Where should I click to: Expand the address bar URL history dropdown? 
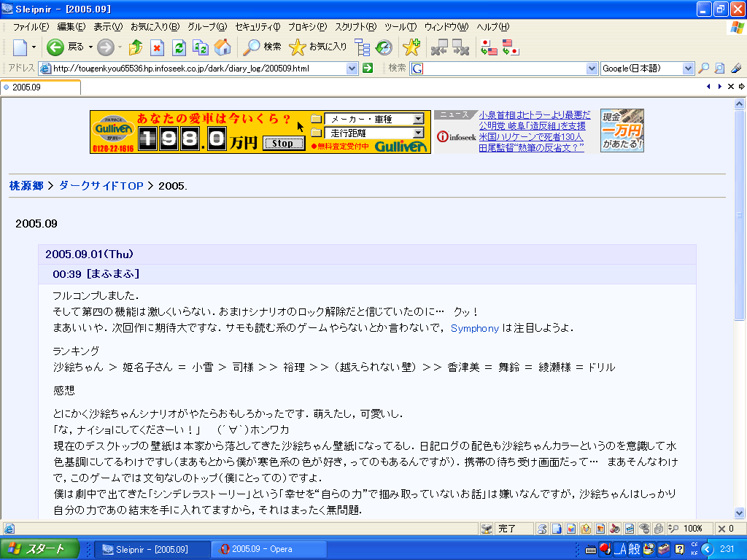[352, 69]
